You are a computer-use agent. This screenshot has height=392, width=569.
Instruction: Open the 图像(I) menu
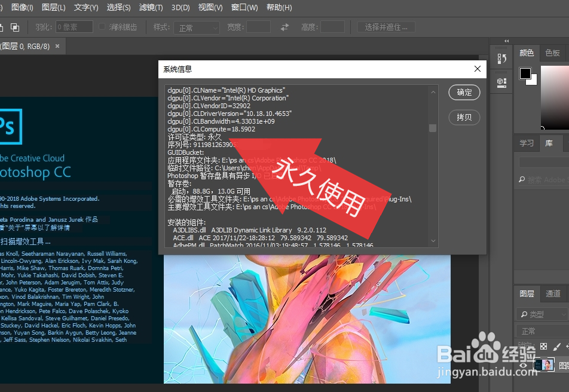(x=22, y=7)
